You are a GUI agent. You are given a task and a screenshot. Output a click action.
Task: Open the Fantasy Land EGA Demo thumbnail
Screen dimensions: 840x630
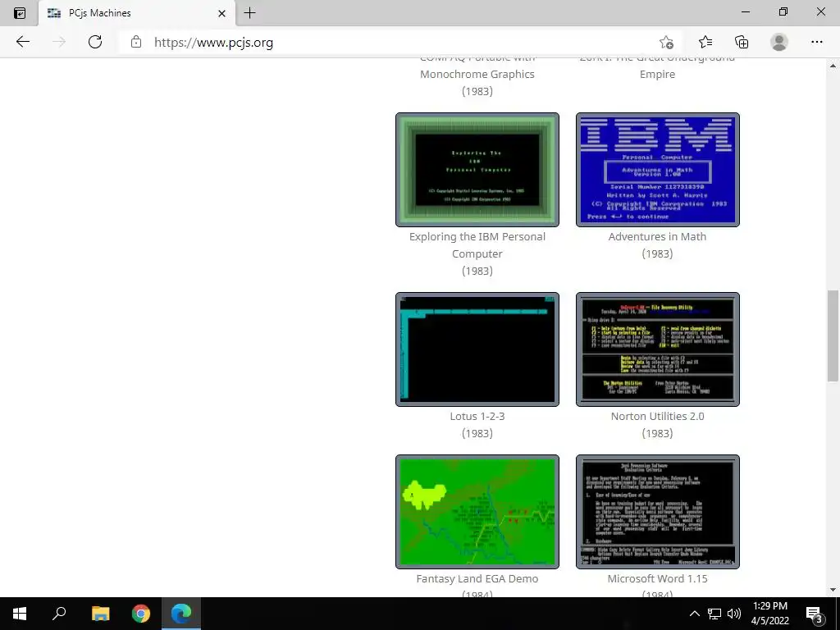(x=477, y=512)
